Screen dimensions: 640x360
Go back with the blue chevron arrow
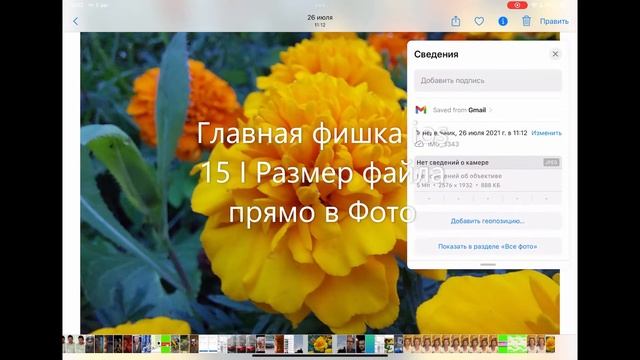point(76,21)
